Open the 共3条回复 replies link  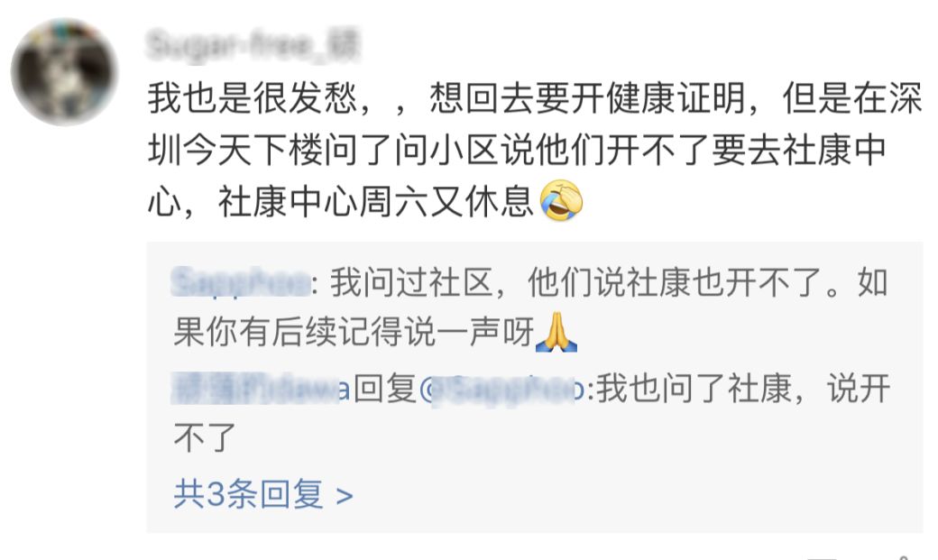(263, 495)
